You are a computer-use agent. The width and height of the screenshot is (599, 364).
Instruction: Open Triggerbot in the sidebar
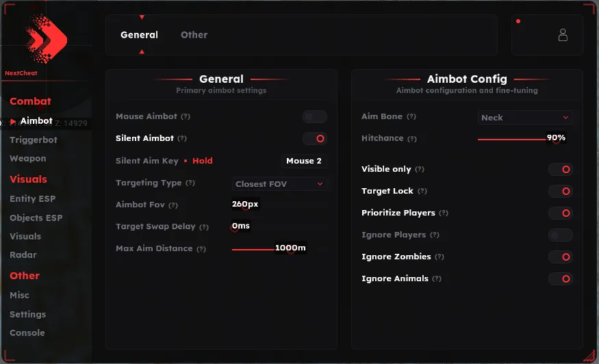click(34, 140)
